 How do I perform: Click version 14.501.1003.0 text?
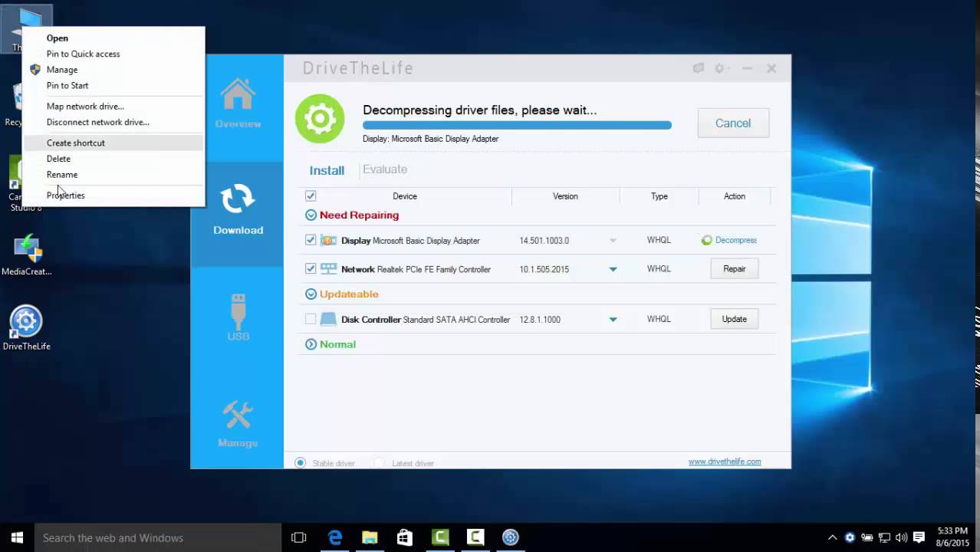tap(544, 241)
